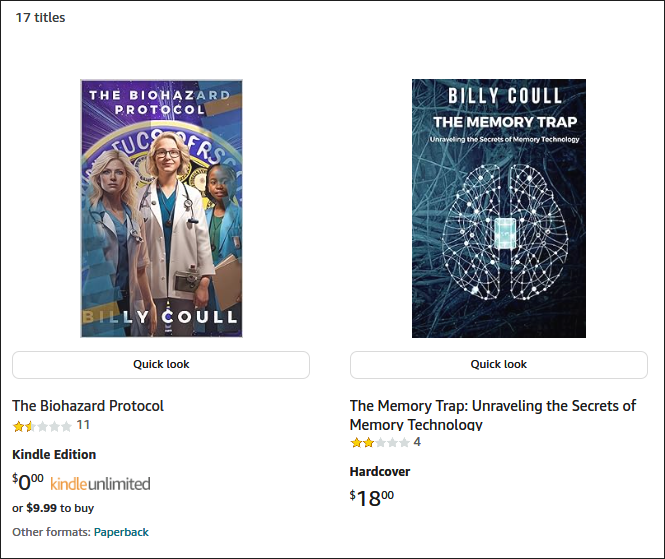Click the $0.00 Kindle price
Viewport: 665px width, 559px height.
point(28,482)
